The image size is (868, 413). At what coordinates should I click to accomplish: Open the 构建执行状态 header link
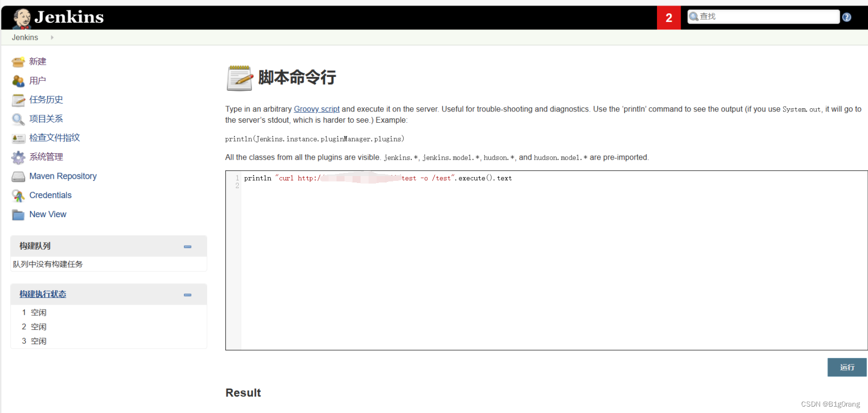[x=43, y=294]
